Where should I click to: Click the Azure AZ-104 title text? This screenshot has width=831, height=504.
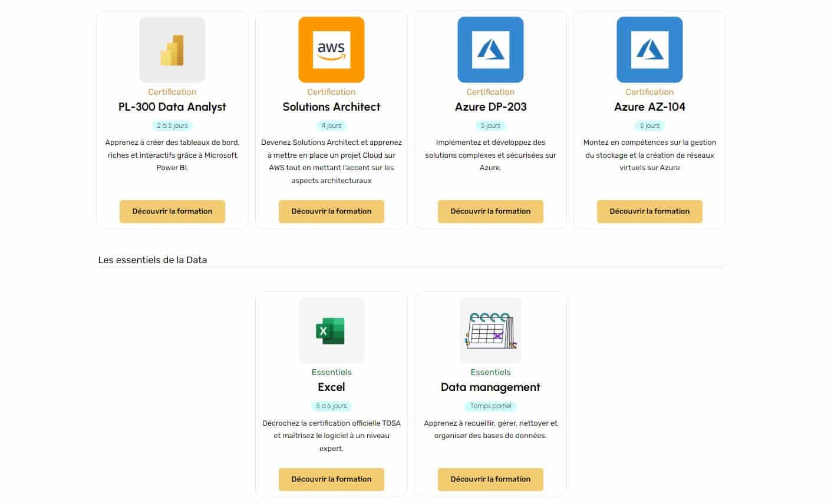(x=649, y=107)
